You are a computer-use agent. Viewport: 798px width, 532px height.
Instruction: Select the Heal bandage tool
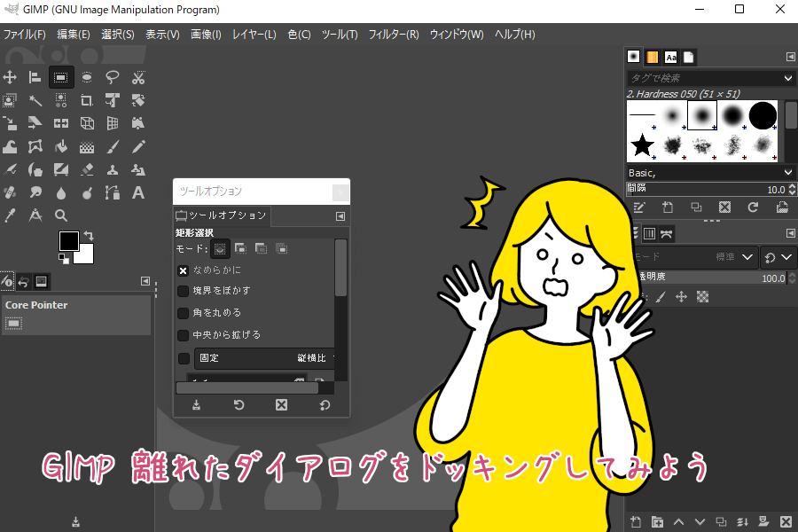coord(10,192)
